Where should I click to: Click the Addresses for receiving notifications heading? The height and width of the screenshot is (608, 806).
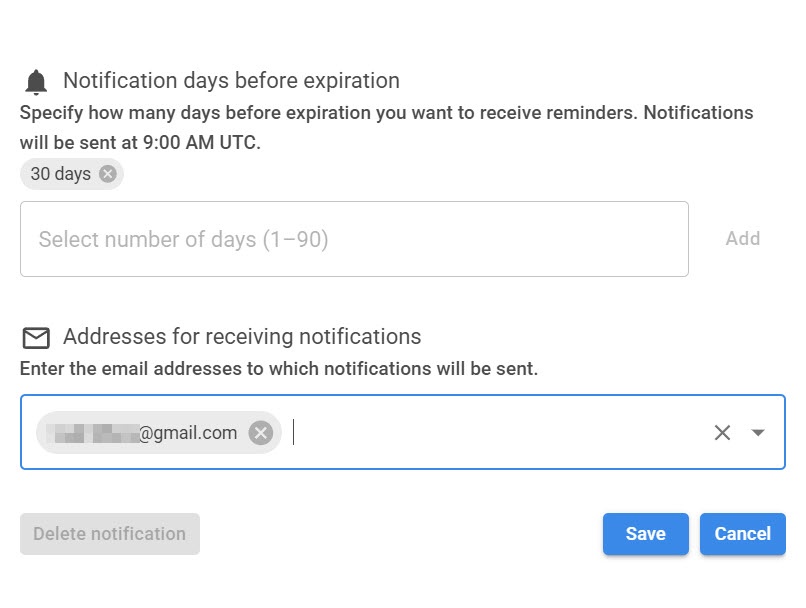(x=242, y=337)
